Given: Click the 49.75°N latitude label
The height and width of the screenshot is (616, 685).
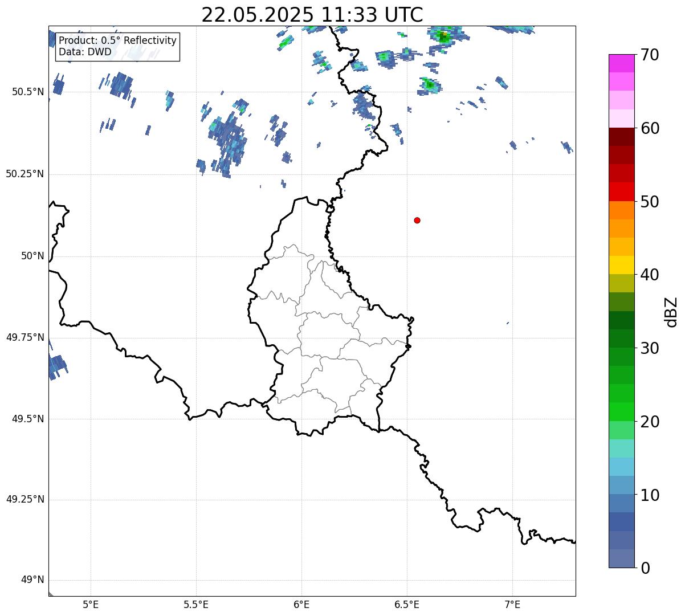Looking at the screenshot, I should tap(25, 337).
